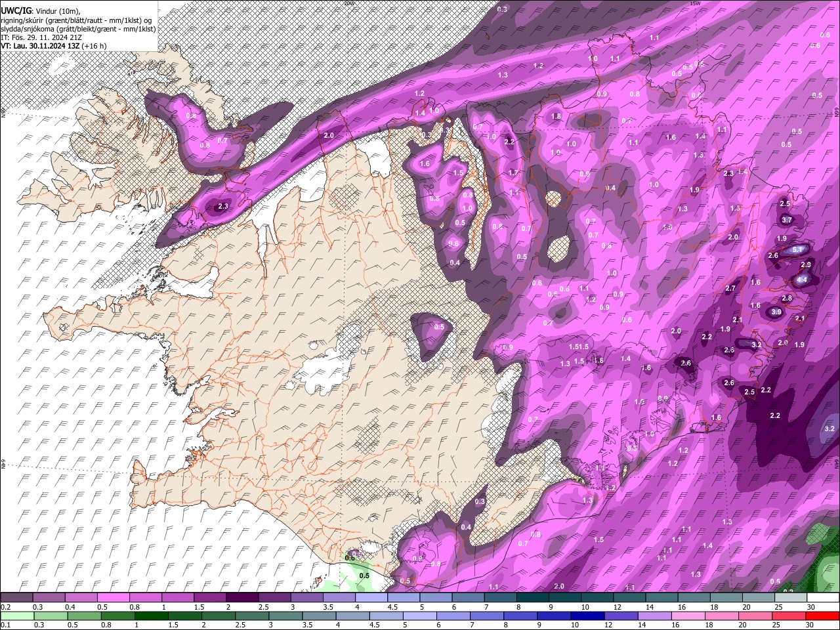Click the 4.4 precipitation value label

coord(802,280)
